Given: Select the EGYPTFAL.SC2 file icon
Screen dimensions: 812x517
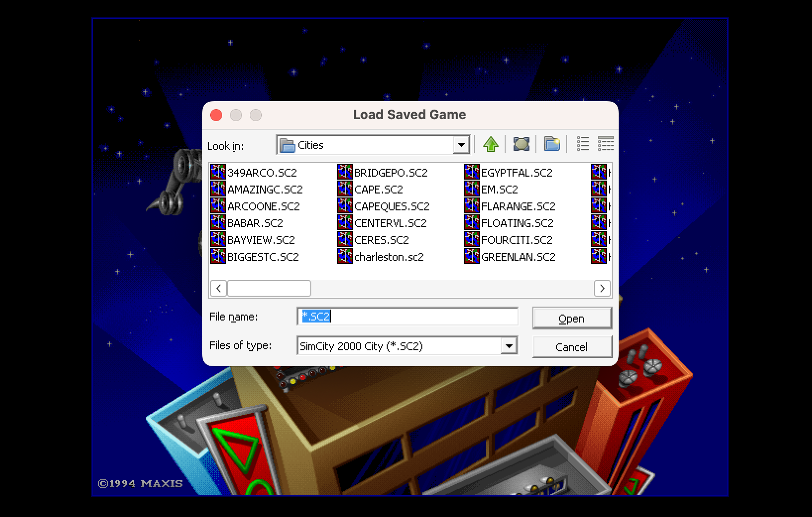Looking at the screenshot, I should pyautogui.click(x=472, y=172).
